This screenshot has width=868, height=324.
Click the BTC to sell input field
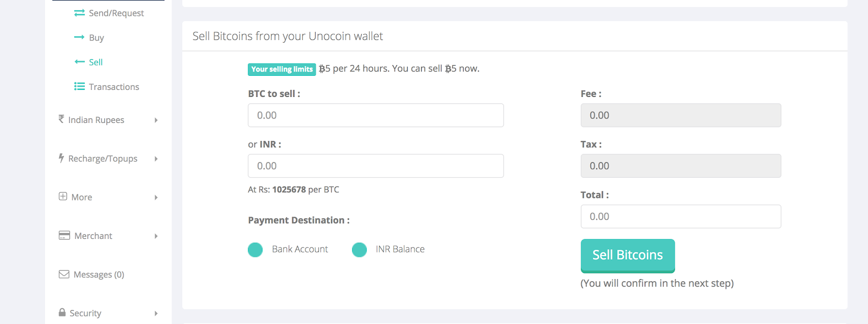tap(375, 115)
